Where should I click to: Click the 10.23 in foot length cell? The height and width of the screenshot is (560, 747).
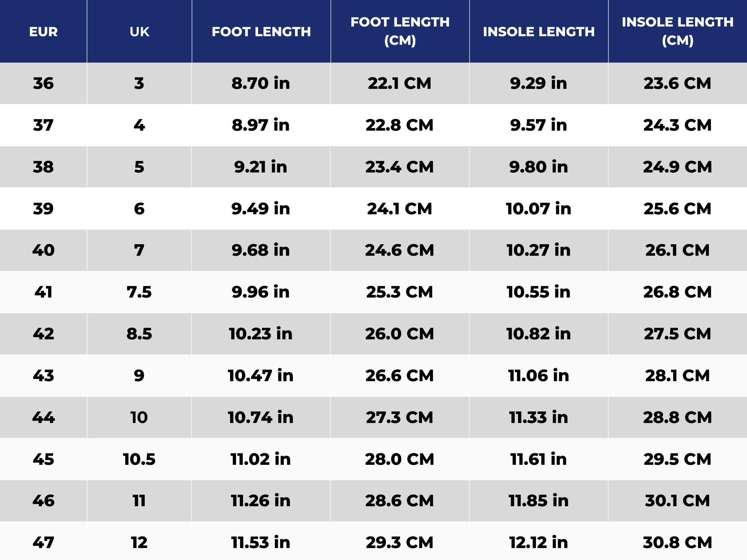coord(261,334)
